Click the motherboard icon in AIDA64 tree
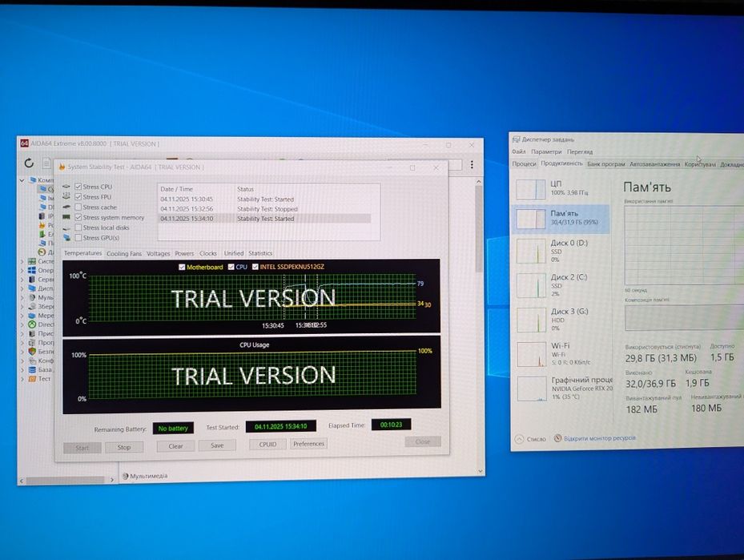 pos(32,261)
